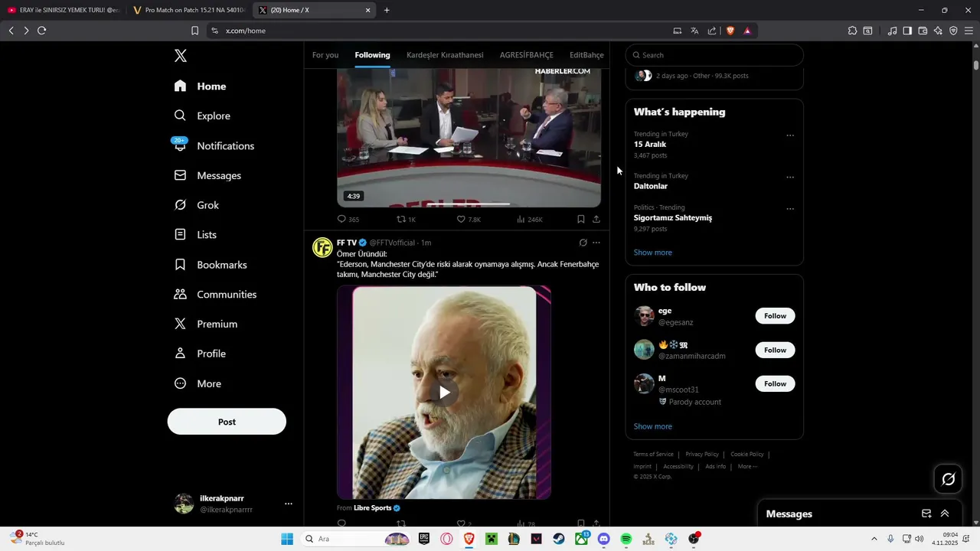Click the X logo in the sidebar
The image size is (980, 551).
click(x=181, y=56)
